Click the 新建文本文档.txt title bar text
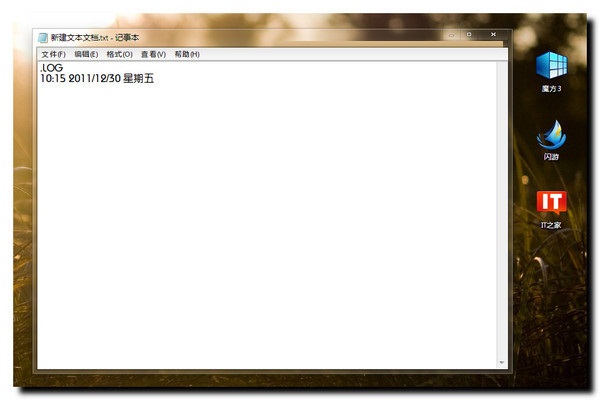Image resolution: width=600 pixels, height=400 pixels. coord(80,38)
